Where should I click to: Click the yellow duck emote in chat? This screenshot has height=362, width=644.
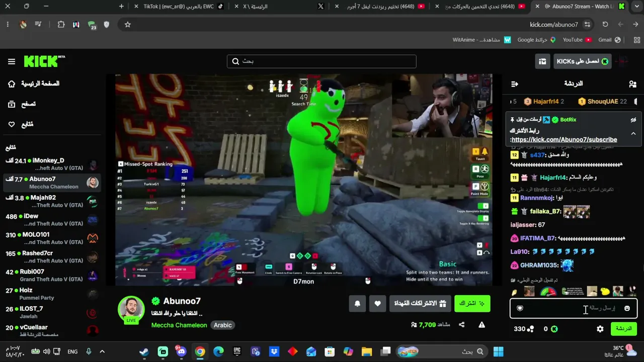[x=605, y=292]
